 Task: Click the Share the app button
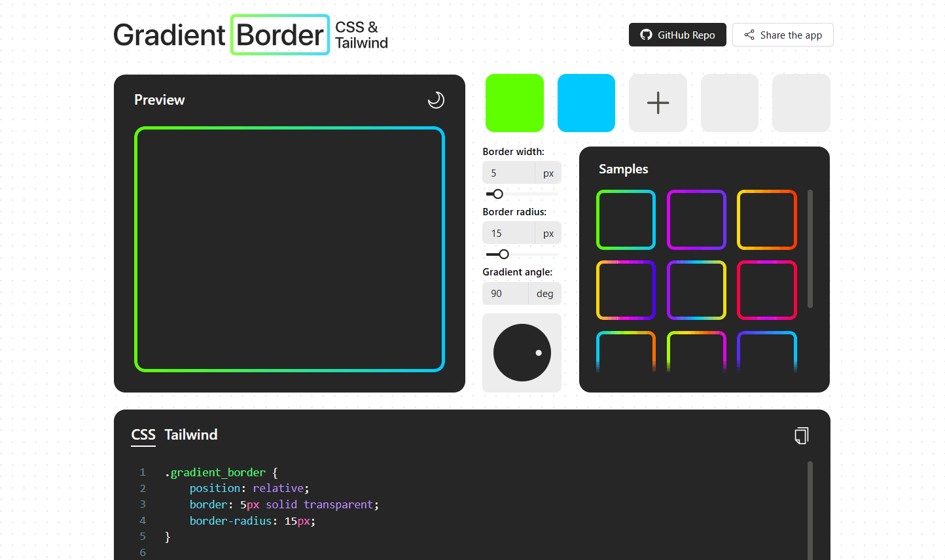(783, 35)
